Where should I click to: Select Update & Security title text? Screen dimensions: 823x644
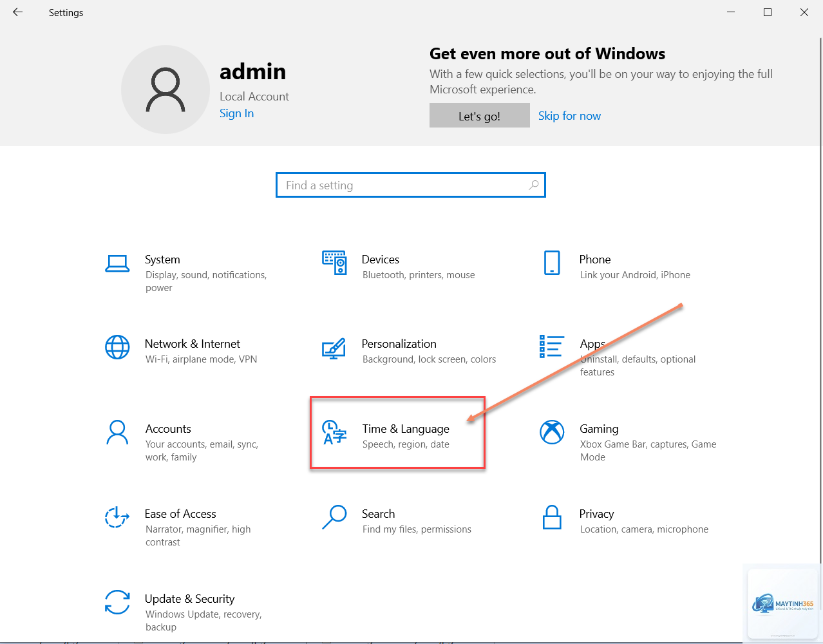pyautogui.click(x=190, y=599)
